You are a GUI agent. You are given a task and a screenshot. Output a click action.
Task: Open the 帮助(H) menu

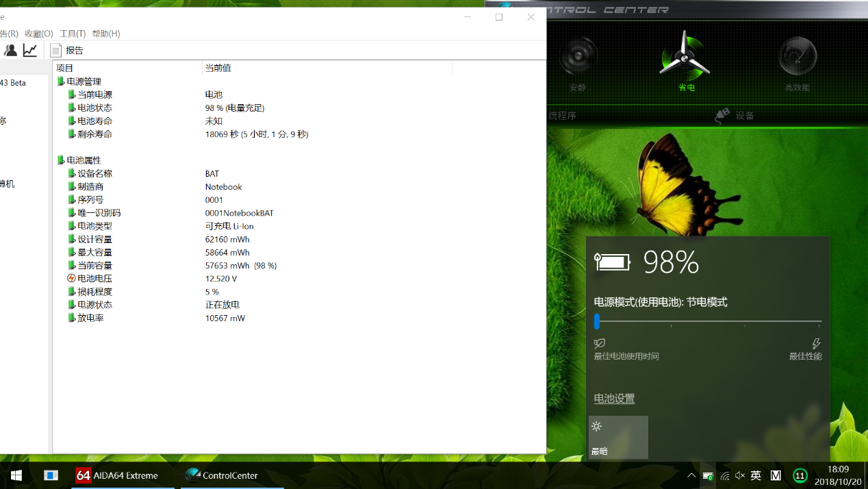pos(106,34)
